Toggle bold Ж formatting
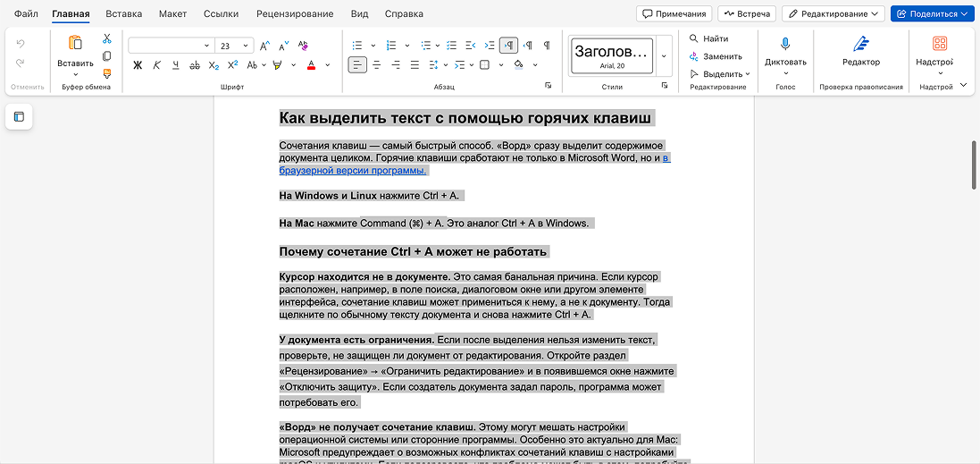980x464 pixels. pyautogui.click(x=138, y=64)
